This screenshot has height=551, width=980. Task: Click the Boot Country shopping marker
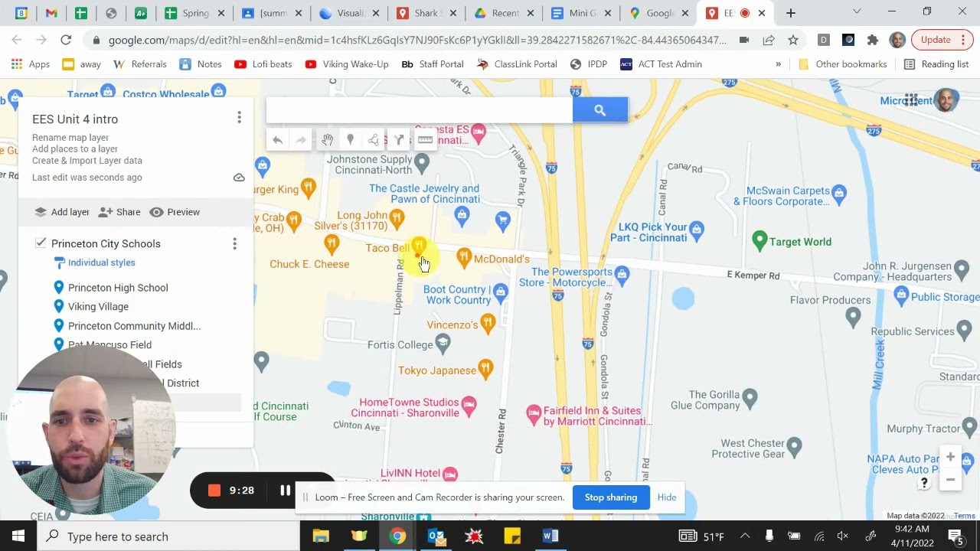click(x=500, y=292)
